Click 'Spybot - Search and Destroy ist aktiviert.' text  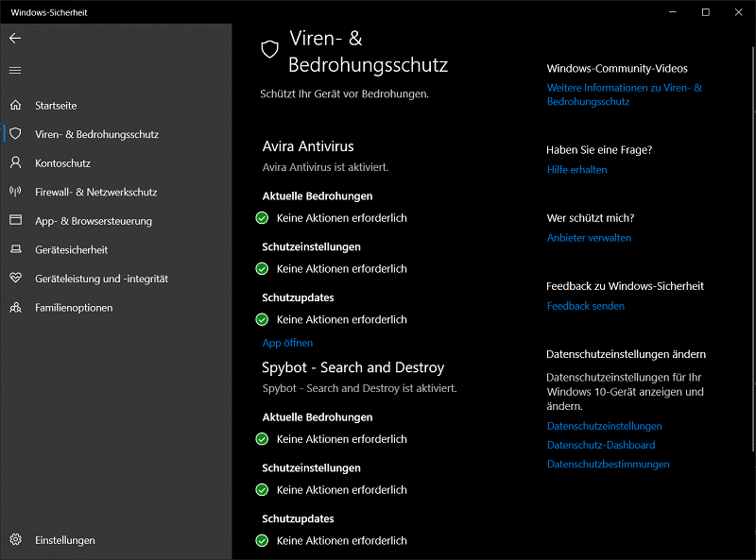[x=359, y=388]
